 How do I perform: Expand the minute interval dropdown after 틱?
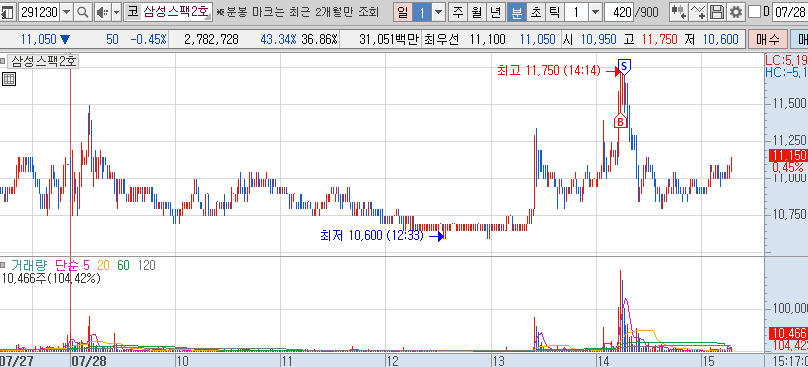click(x=595, y=12)
